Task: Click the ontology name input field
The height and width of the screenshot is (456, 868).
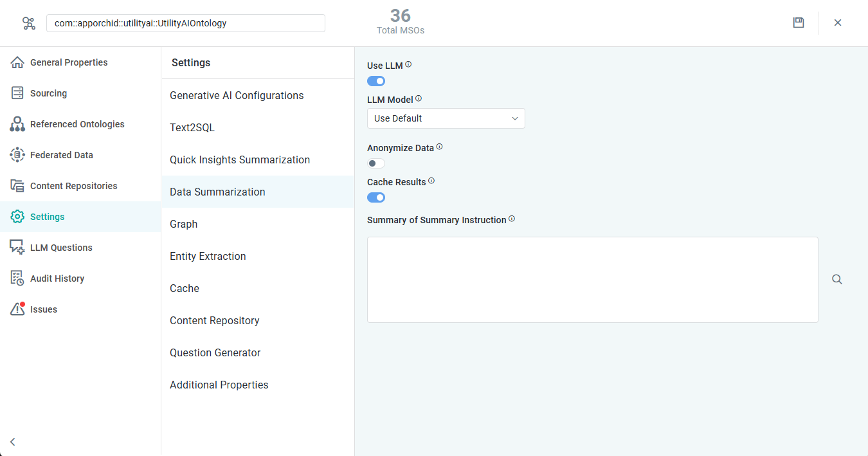Action: 185,23
